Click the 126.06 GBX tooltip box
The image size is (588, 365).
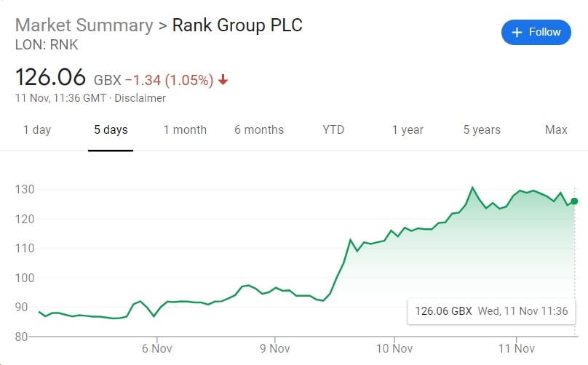click(491, 310)
